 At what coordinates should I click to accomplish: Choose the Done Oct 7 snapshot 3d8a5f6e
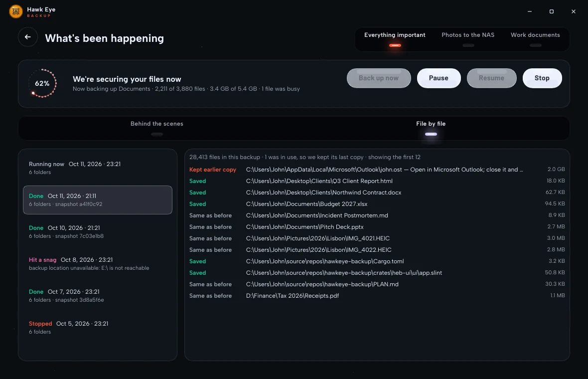98,296
